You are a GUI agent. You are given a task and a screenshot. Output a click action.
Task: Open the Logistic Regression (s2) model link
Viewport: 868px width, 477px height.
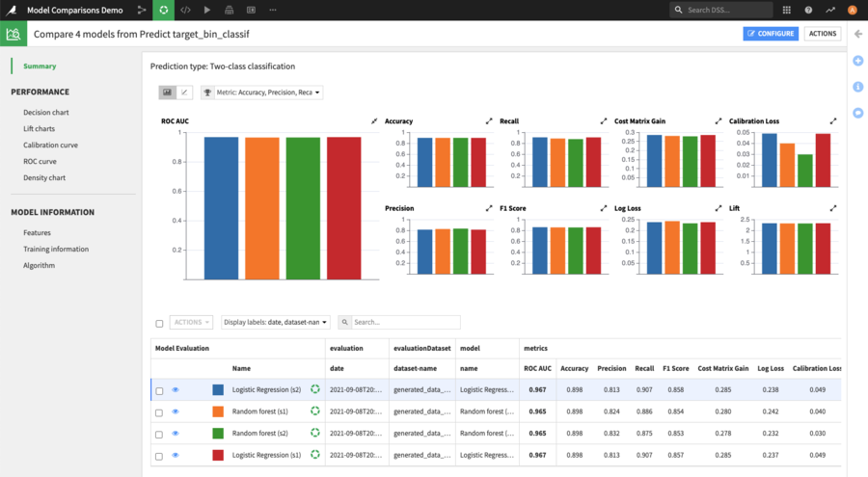(266, 389)
